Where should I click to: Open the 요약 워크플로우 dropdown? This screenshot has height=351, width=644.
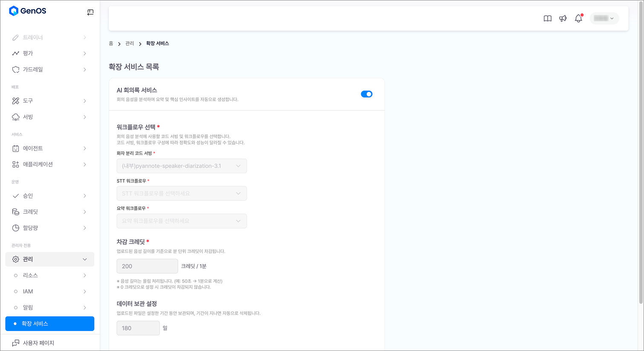point(182,221)
